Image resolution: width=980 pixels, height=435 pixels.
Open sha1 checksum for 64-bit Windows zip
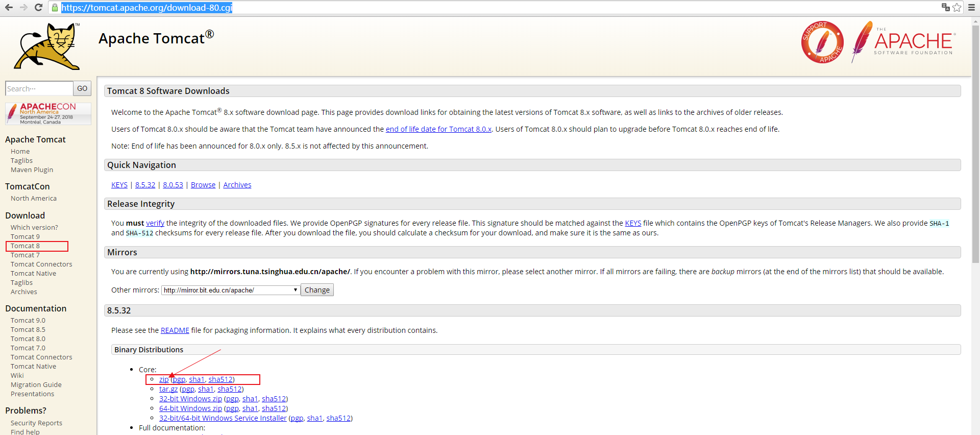tap(250, 408)
